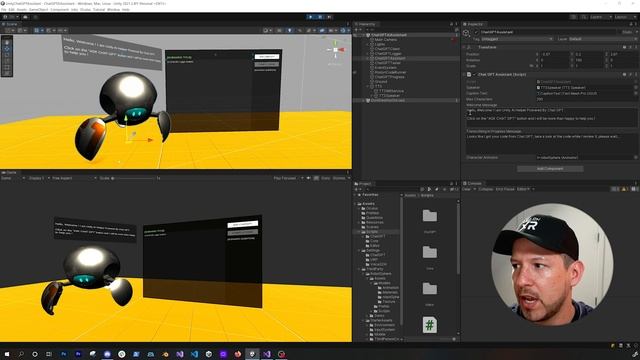Image resolution: width=640 pixels, height=360 pixels.
Task: Select the Hierarchy tab
Action: pos(366,24)
